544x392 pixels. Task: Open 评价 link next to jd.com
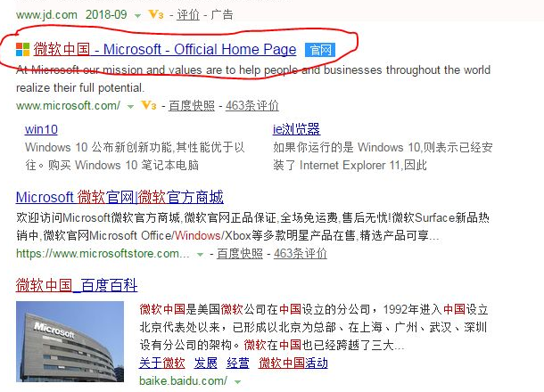(x=188, y=14)
